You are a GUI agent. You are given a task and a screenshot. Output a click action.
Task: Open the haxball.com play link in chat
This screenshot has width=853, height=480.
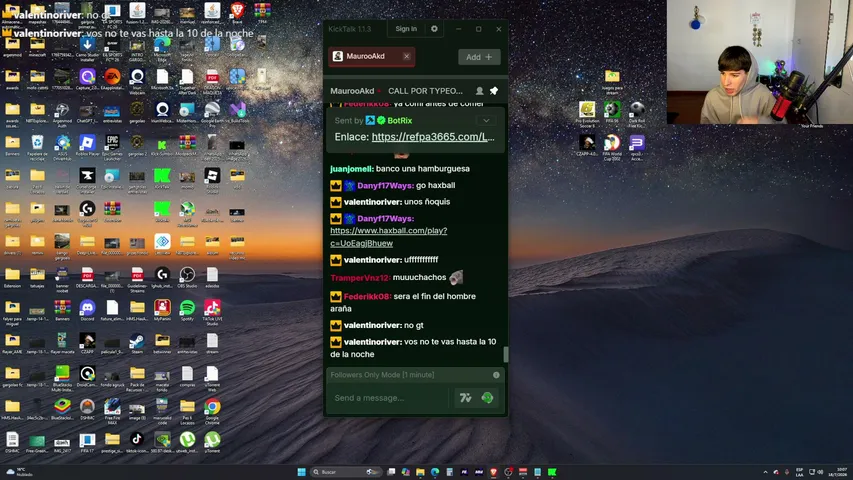(388, 237)
